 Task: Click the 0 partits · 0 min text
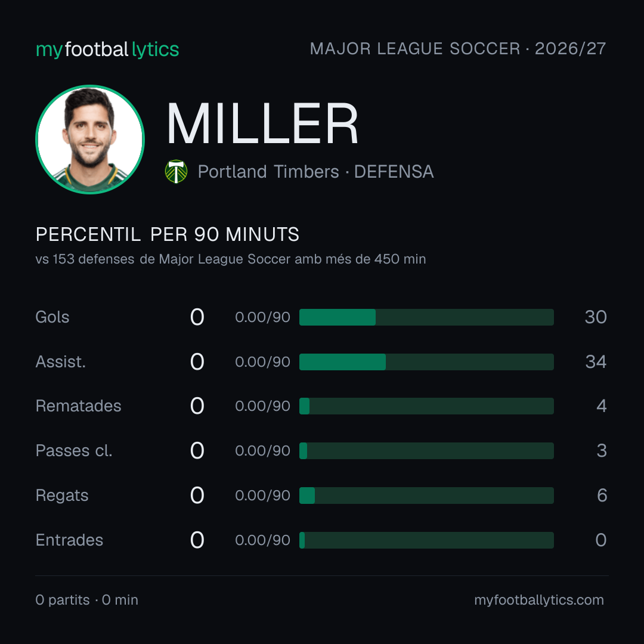86,600
